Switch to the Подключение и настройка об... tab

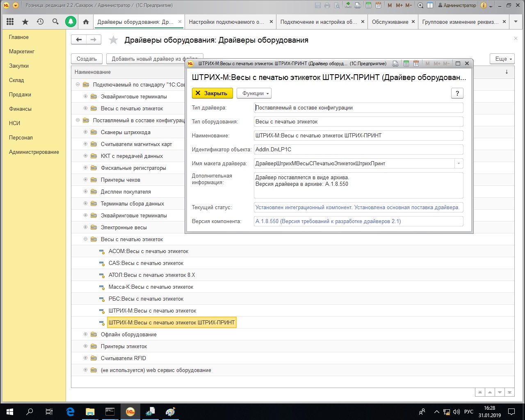pyautogui.click(x=319, y=22)
